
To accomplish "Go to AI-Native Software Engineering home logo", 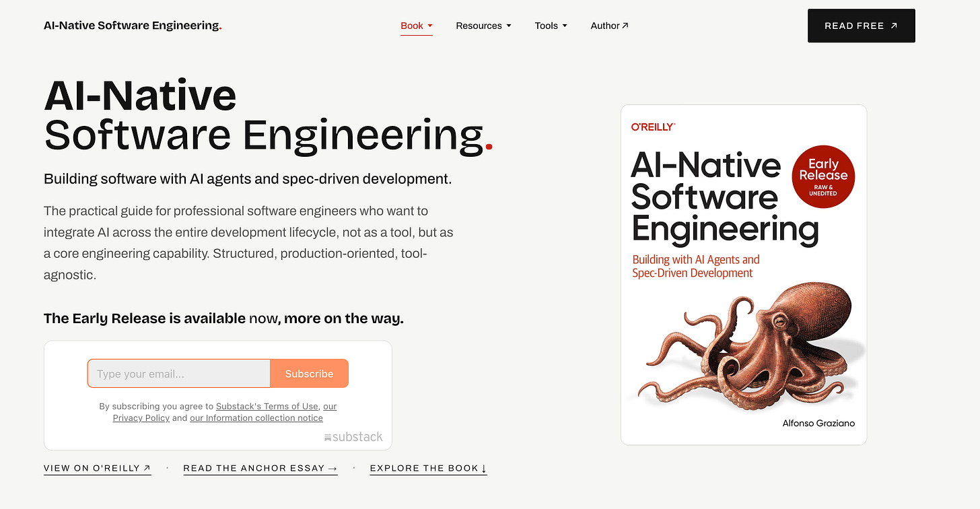I will click(x=133, y=26).
